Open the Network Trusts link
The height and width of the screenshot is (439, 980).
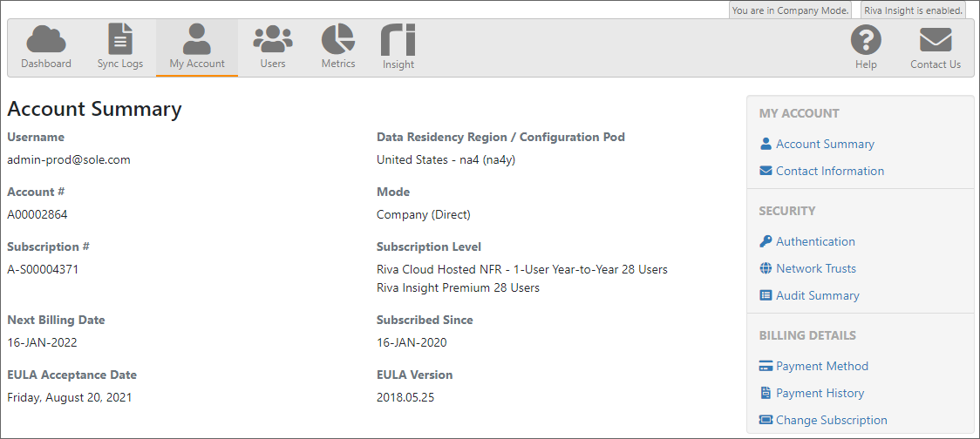point(816,268)
